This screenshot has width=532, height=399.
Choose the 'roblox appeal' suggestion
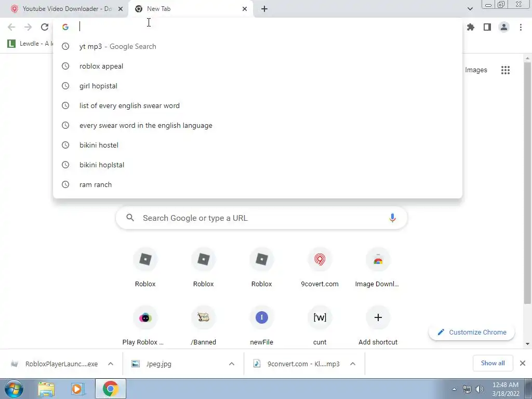coord(258,66)
